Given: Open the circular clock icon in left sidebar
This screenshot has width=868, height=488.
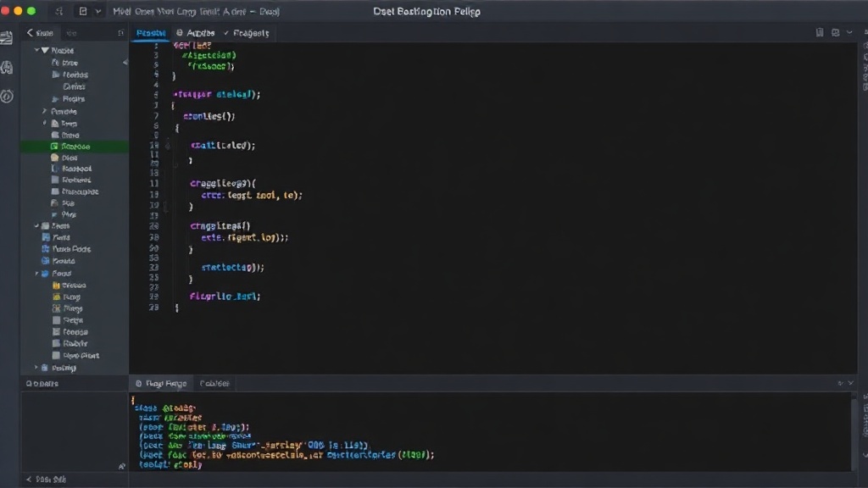Looking at the screenshot, I should pos(7,97).
